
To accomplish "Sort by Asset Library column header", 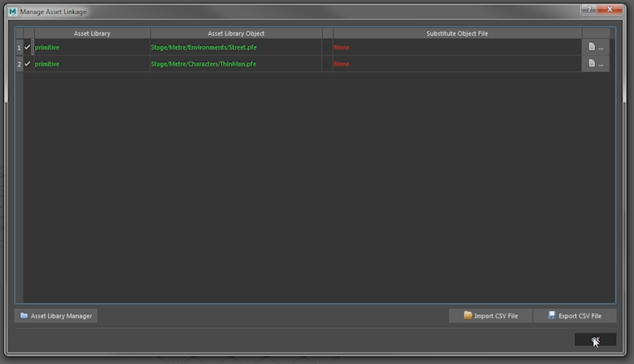I will click(x=91, y=33).
